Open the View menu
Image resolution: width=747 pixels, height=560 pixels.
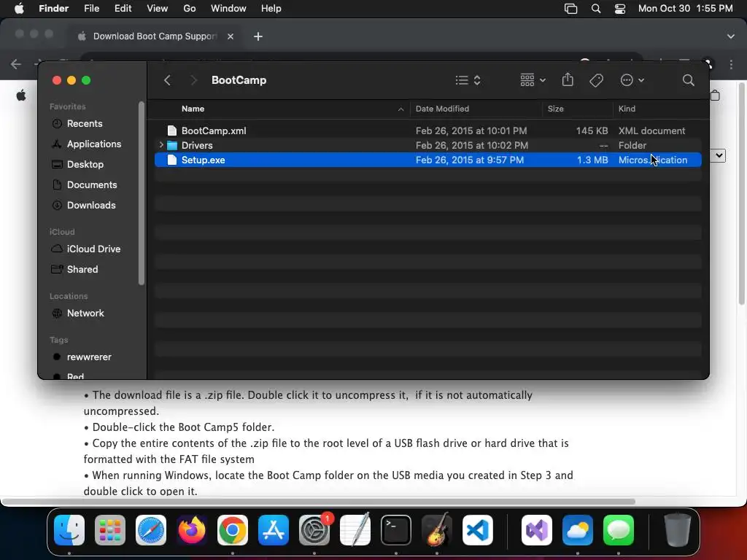click(158, 9)
